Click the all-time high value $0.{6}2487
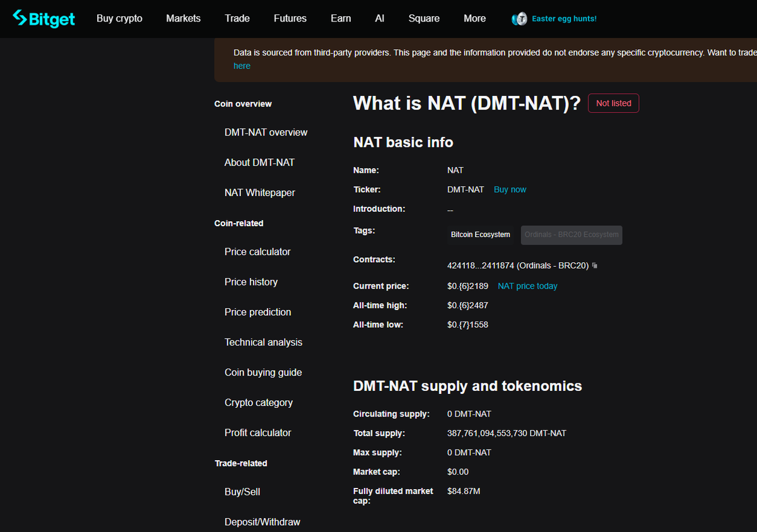Screen dimensions: 757x532 (x=467, y=306)
